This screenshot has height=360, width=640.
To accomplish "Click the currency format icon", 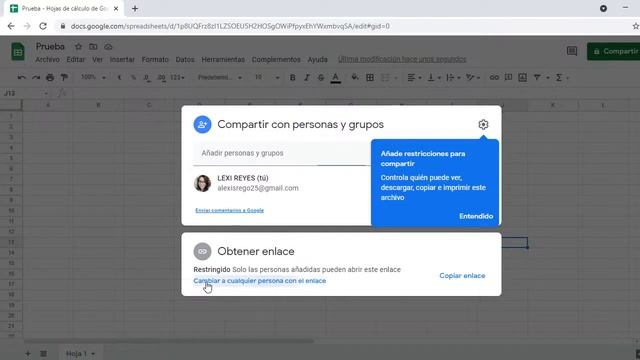I will coord(119,78).
